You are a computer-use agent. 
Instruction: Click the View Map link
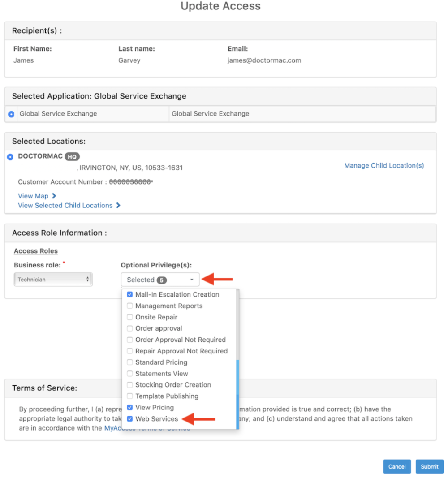[x=33, y=196]
